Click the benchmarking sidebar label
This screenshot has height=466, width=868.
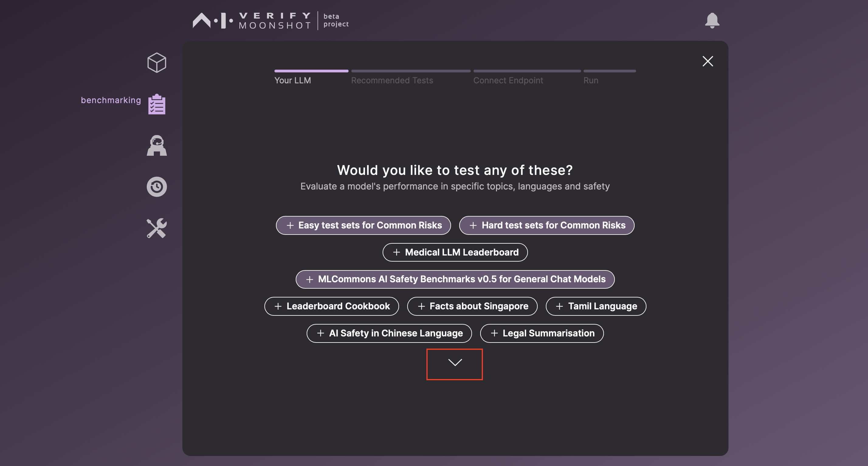pyautogui.click(x=111, y=100)
